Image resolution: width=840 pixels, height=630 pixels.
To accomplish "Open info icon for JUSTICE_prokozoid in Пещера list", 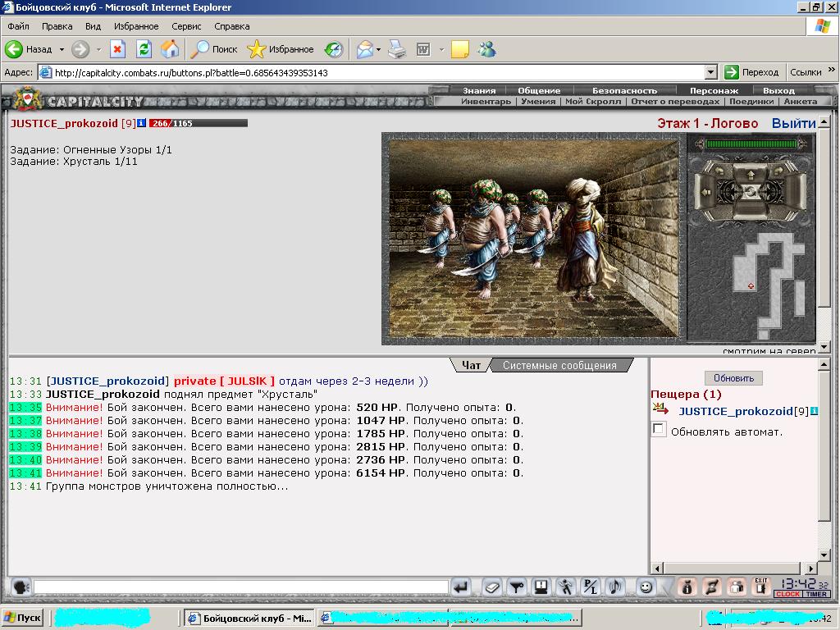I will pos(814,411).
